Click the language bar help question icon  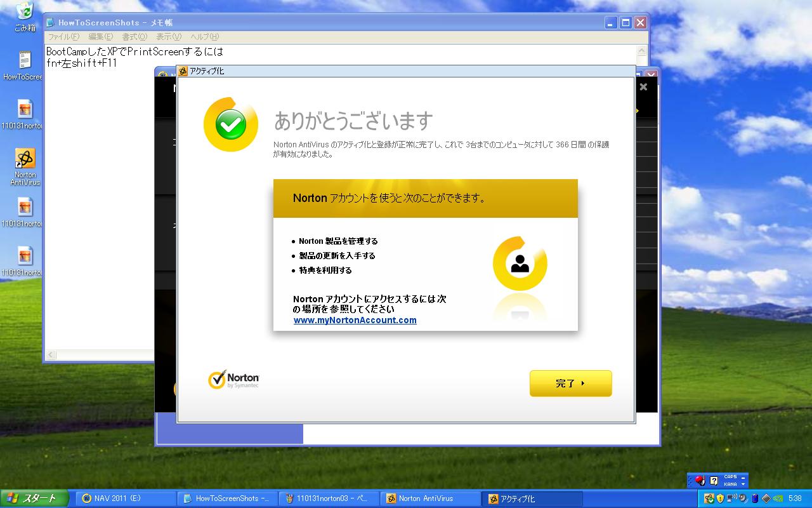pos(714,481)
